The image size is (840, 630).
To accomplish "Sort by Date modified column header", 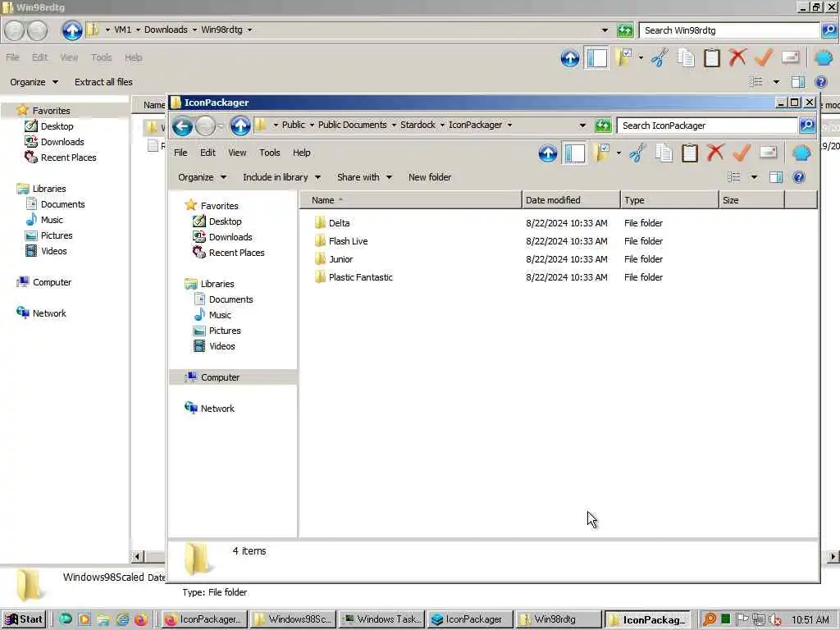I will coord(571,200).
